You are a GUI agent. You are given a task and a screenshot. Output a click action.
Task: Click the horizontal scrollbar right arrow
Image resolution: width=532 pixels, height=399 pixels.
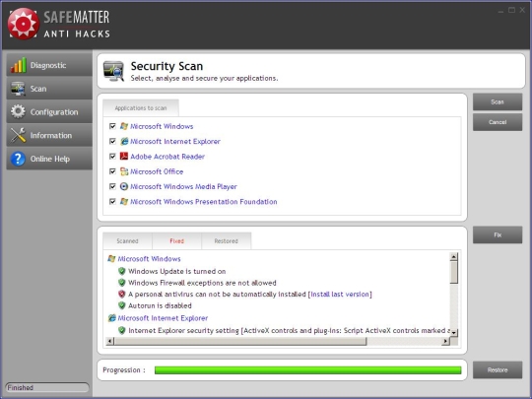tap(445, 341)
